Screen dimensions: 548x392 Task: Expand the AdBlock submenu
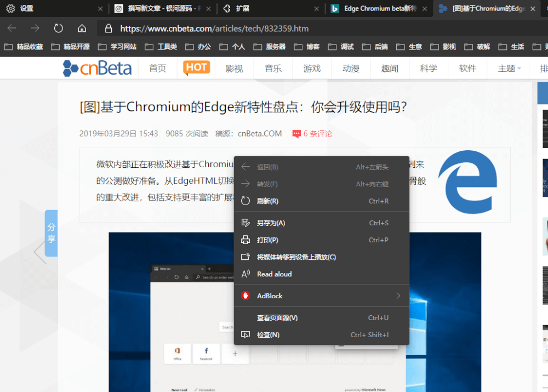(322, 296)
